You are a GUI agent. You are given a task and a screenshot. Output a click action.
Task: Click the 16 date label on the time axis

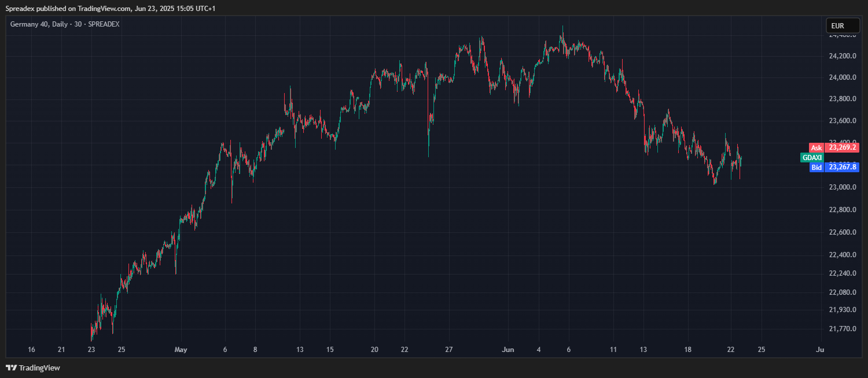(x=32, y=350)
